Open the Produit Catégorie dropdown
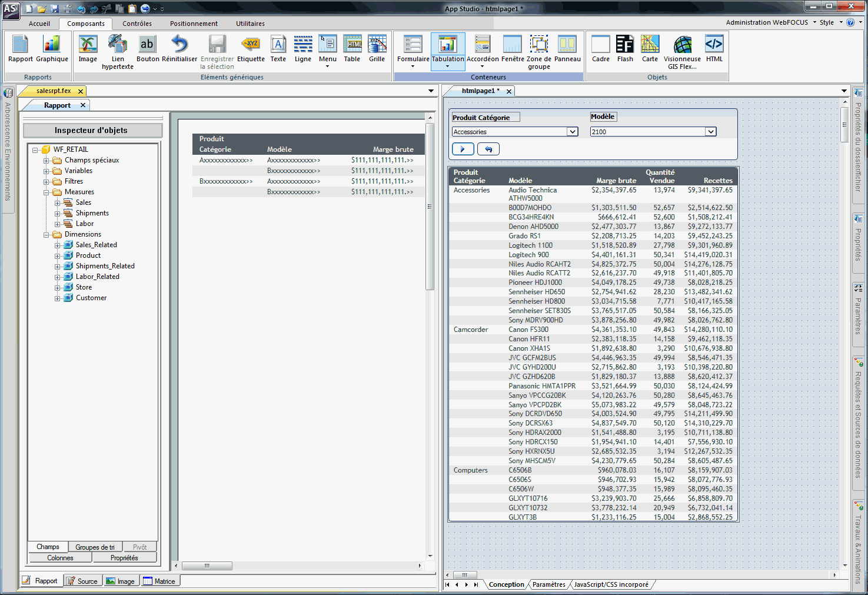Screen dimensions: 868x595 [x=573, y=132]
